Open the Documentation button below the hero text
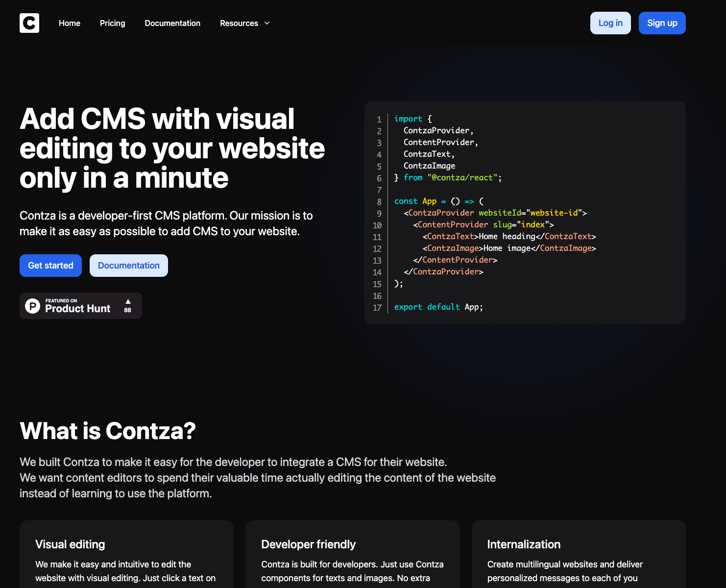Image resolution: width=726 pixels, height=588 pixels. [x=129, y=266]
